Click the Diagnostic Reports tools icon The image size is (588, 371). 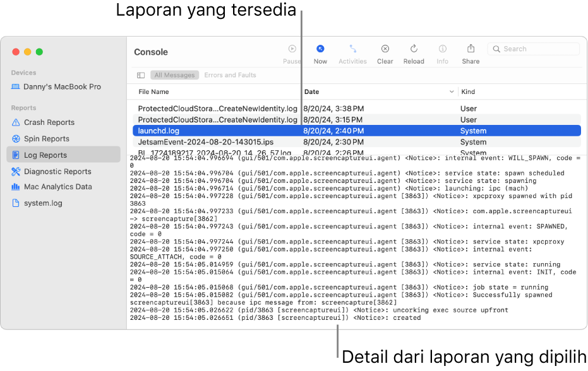[16, 171]
